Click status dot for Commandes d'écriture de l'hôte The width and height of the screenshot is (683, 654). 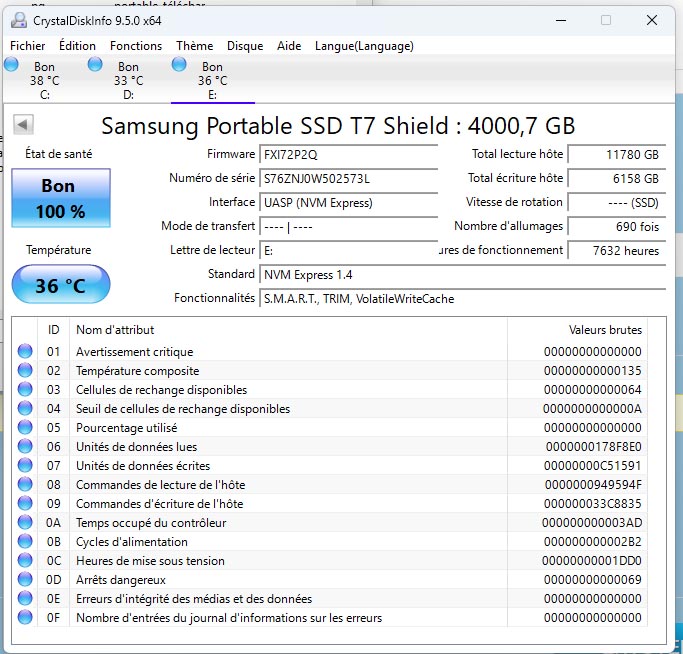(25, 503)
